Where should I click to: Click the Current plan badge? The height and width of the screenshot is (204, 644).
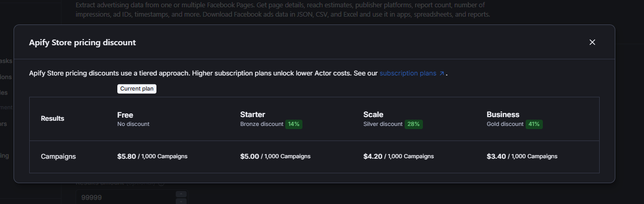(137, 88)
